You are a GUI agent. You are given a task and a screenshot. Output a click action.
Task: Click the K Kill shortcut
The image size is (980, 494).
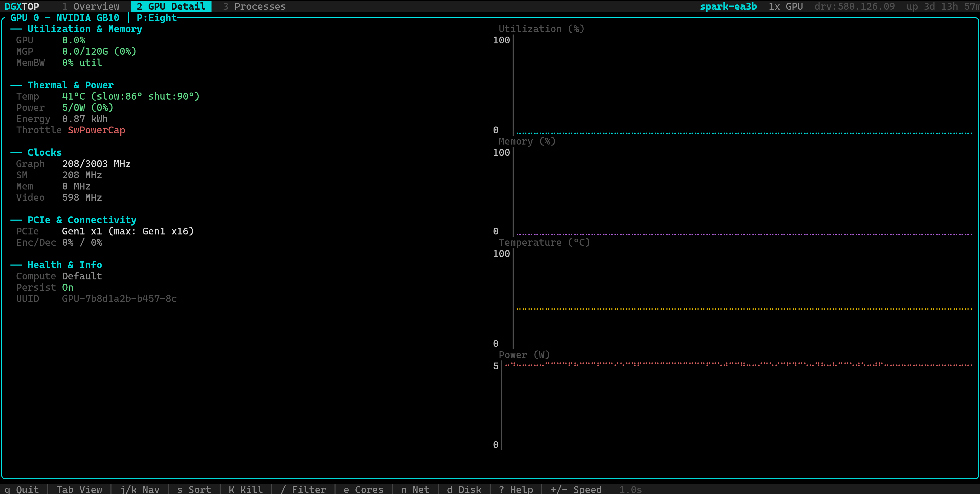click(x=246, y=490)
